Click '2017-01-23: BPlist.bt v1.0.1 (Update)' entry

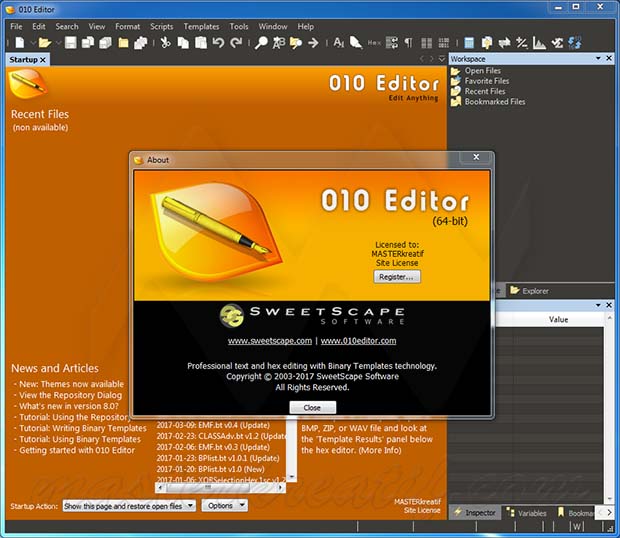(x=217, y=458)
